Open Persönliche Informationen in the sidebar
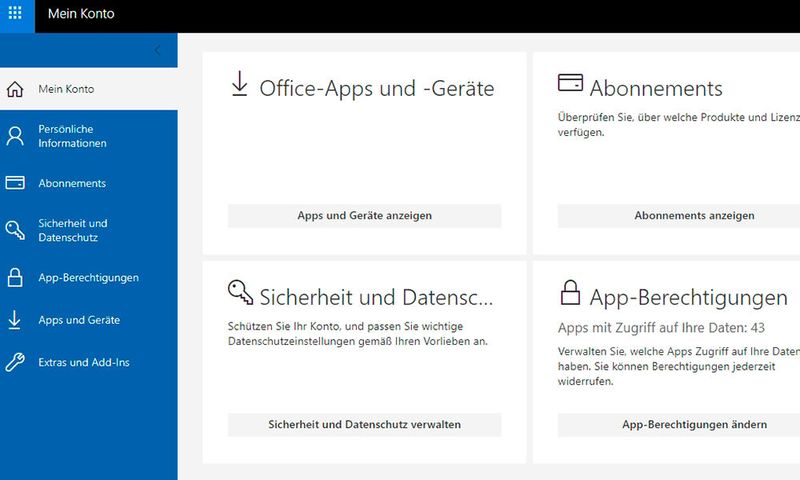The width and height of the screenshot is (800, 480). (89, 136)
